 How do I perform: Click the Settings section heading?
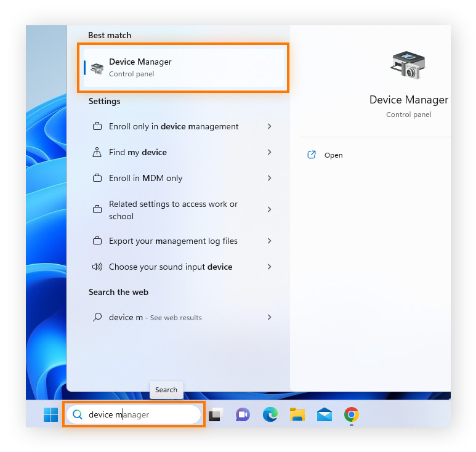[105, 101]
